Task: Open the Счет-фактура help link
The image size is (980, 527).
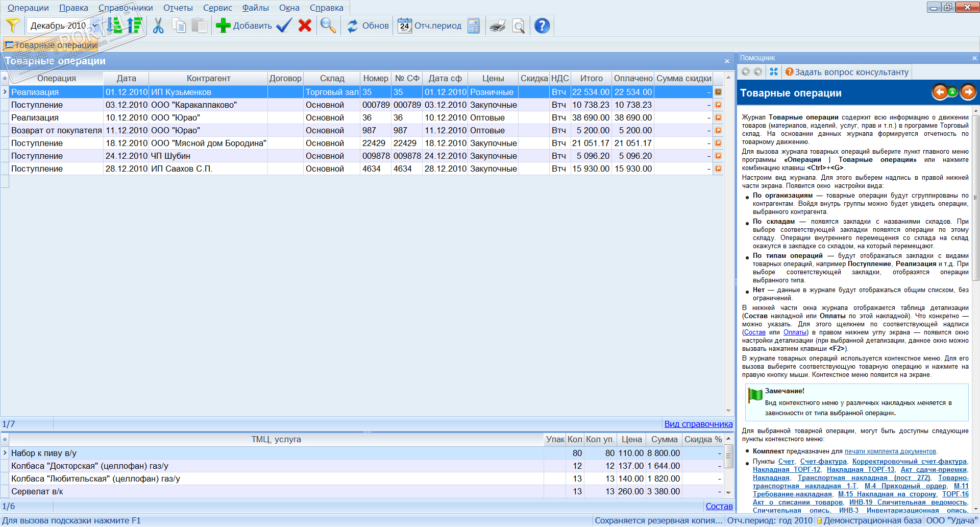Action: (823, 462)
